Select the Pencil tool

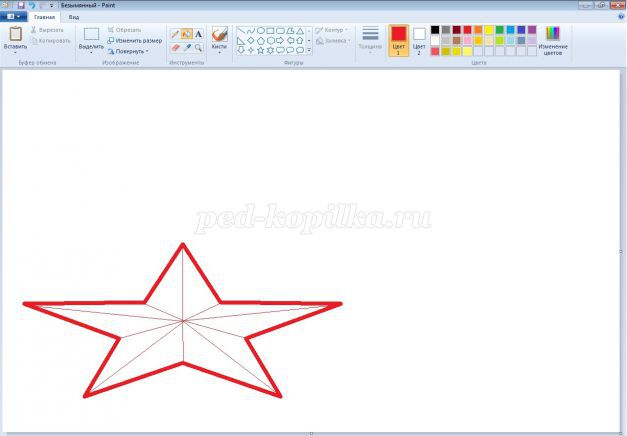click(x=175, y=34)
